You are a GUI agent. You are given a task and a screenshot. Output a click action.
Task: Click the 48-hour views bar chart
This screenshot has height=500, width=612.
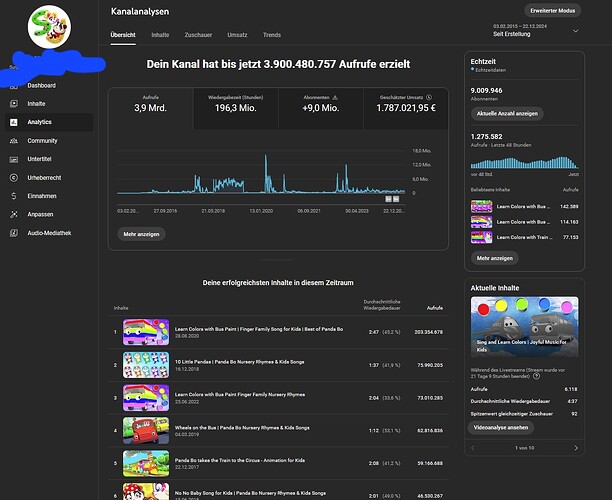(525, 162)
